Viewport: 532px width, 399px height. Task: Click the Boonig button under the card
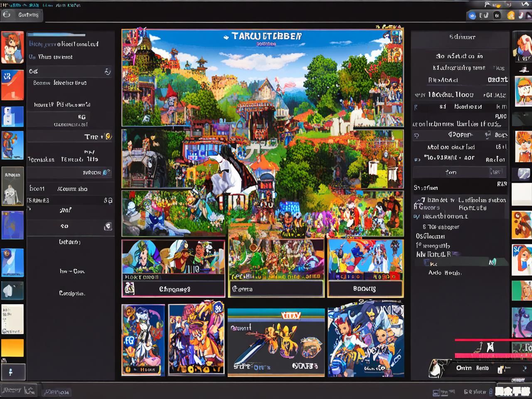(365, 288)
